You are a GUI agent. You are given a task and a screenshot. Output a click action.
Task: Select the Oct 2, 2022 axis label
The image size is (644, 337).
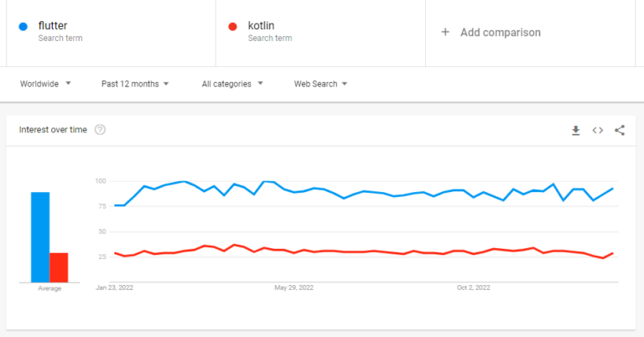[x=473, y=288]
